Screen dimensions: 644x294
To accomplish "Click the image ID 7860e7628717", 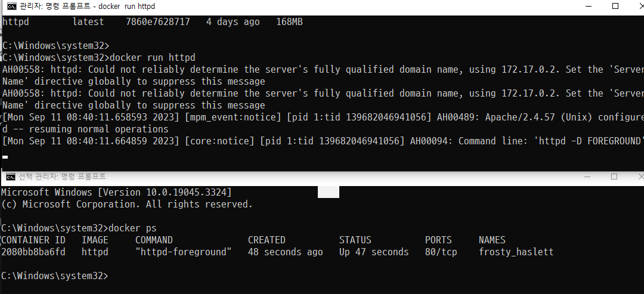I will [x=158, y=21].
